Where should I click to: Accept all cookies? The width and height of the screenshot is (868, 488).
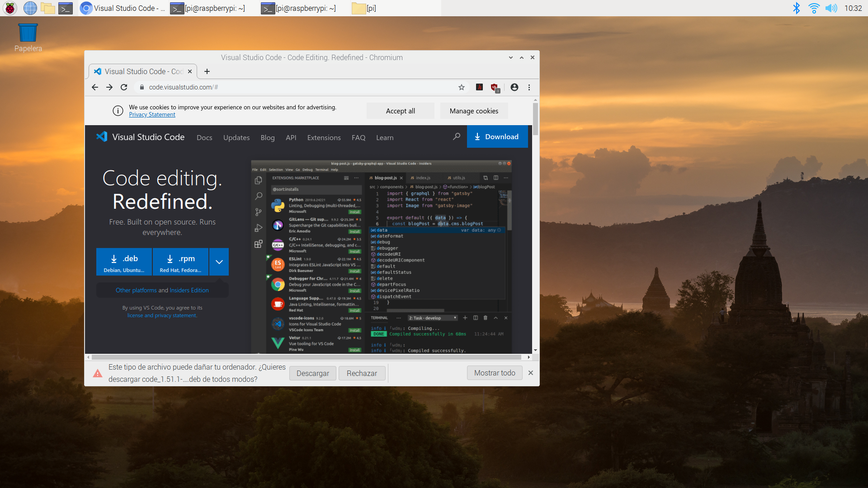[x=400, y=111]
